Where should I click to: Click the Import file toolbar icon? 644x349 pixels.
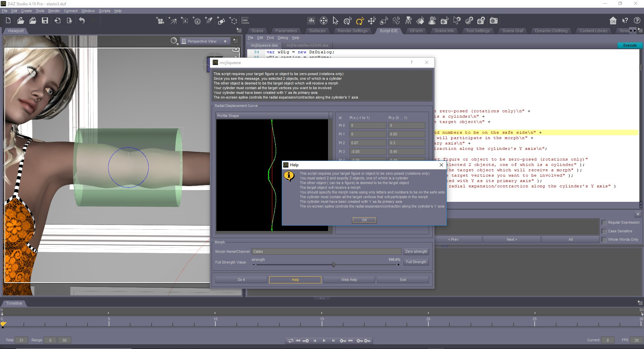[x=57, y=21]
